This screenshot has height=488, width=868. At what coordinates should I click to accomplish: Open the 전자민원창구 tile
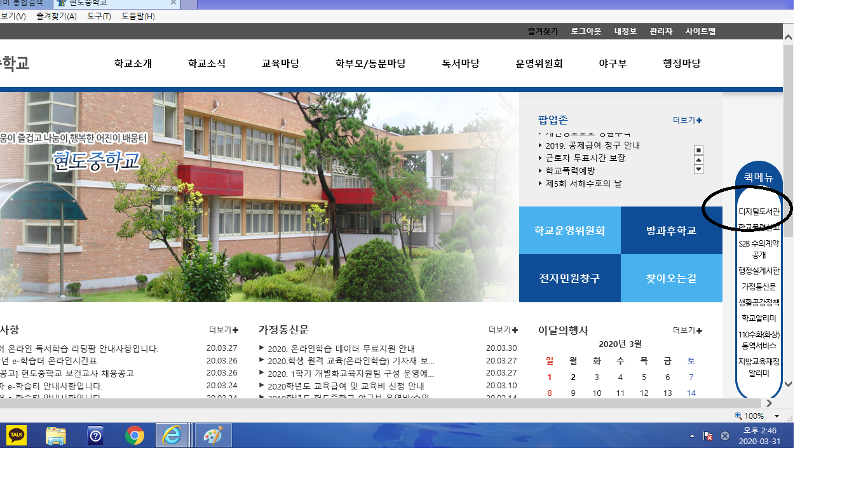tap(570, 278)
